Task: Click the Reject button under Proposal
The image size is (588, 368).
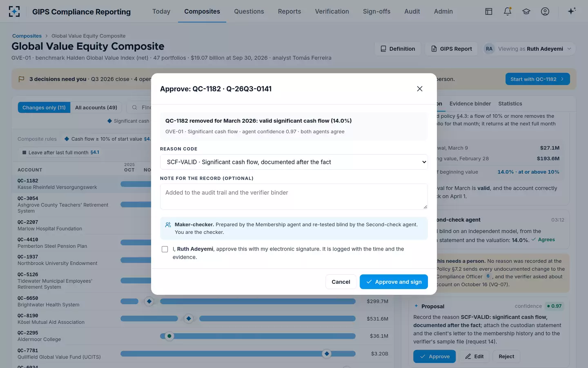Action: (506, 357)
